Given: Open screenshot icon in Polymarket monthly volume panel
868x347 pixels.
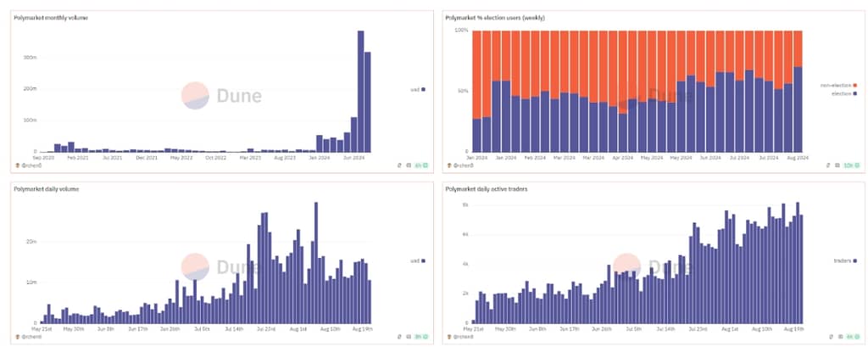Looking at the screenshot, I should point(409,165).
